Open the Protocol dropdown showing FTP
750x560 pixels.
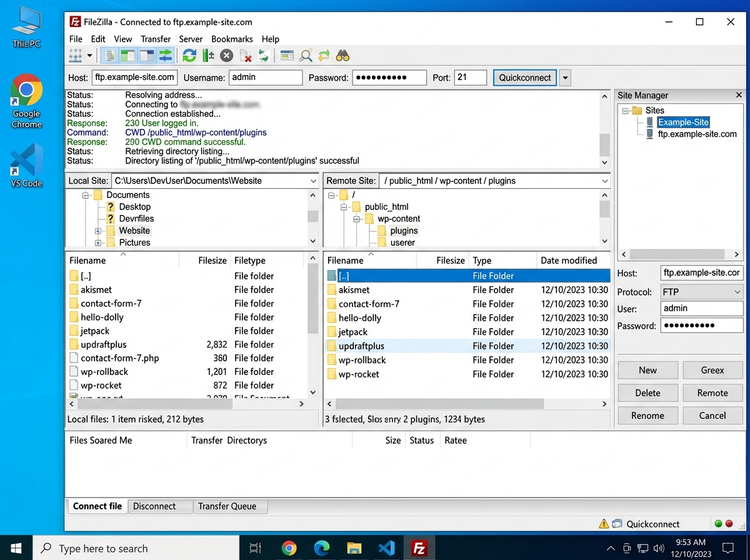pos(701,292)
